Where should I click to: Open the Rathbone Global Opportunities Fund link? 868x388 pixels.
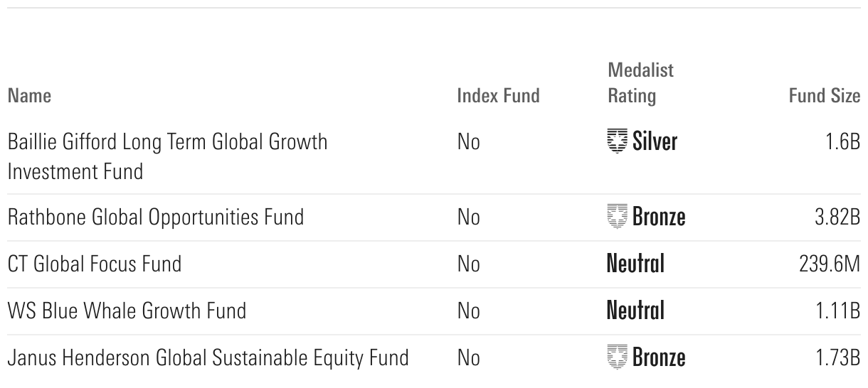point(155,217)
